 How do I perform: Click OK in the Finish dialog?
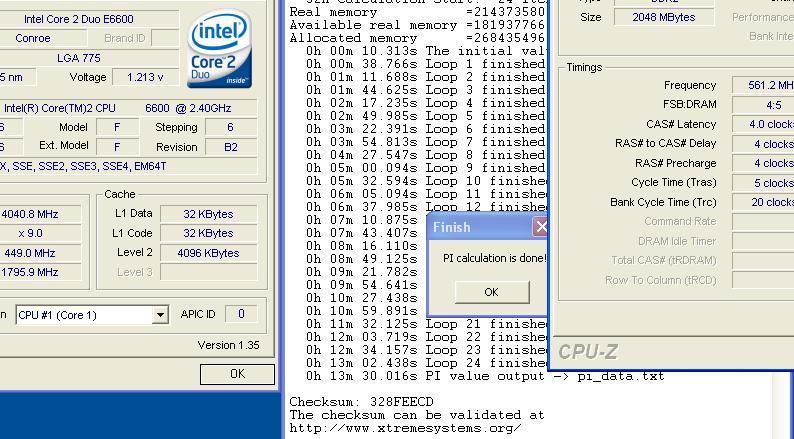point(492,292)
